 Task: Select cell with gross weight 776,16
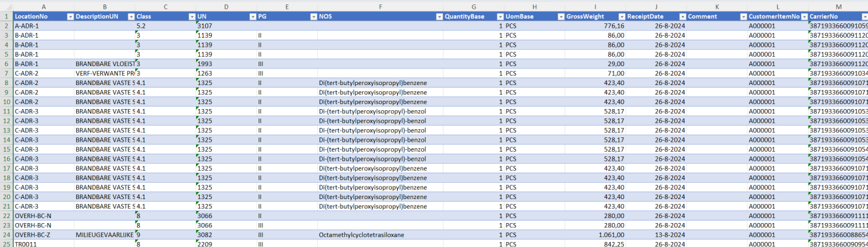[594, 26]
